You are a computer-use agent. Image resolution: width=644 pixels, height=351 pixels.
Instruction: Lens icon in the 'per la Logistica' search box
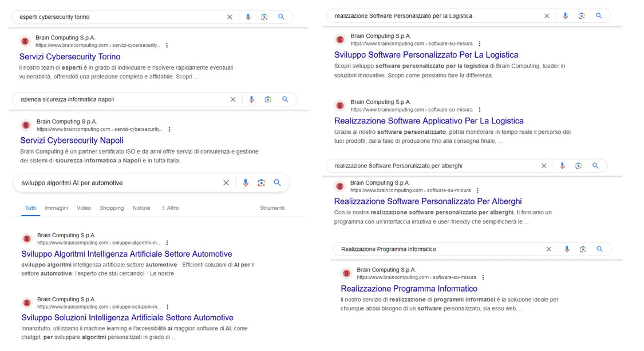pyautogui.click(x=582, y=16)
